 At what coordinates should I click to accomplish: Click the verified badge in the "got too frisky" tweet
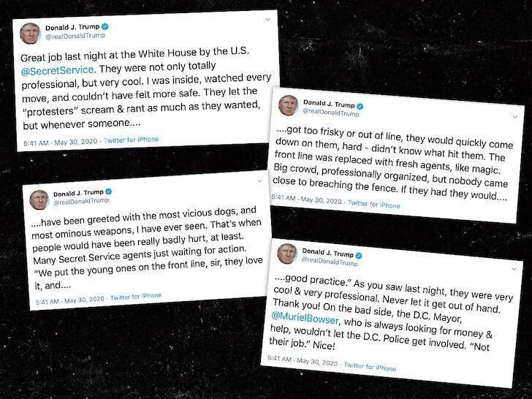360,104
